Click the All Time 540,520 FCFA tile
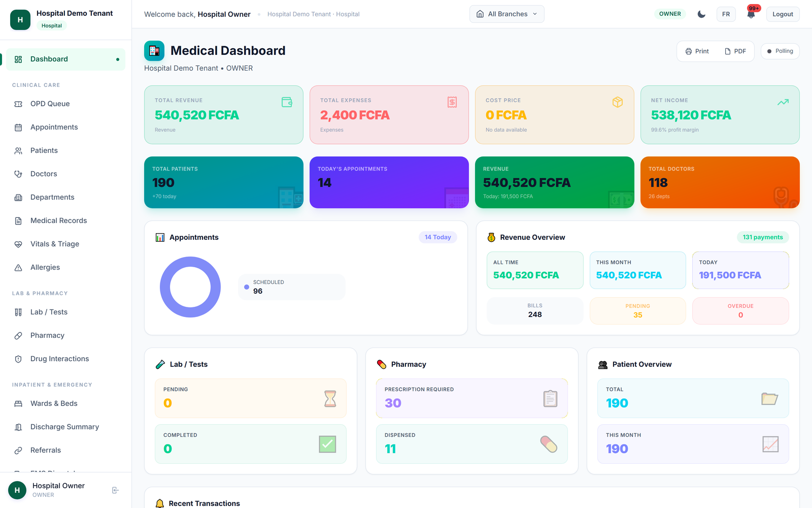 tap(535, 270)
